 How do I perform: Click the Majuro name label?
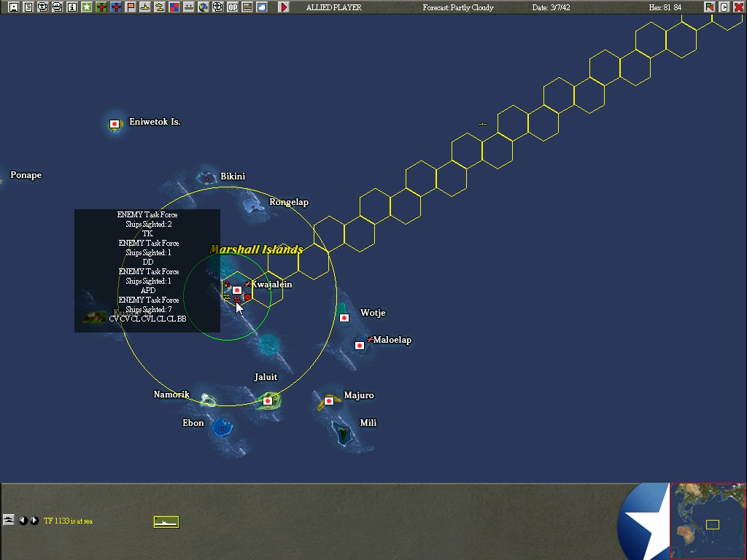click(x=359, y=395)
